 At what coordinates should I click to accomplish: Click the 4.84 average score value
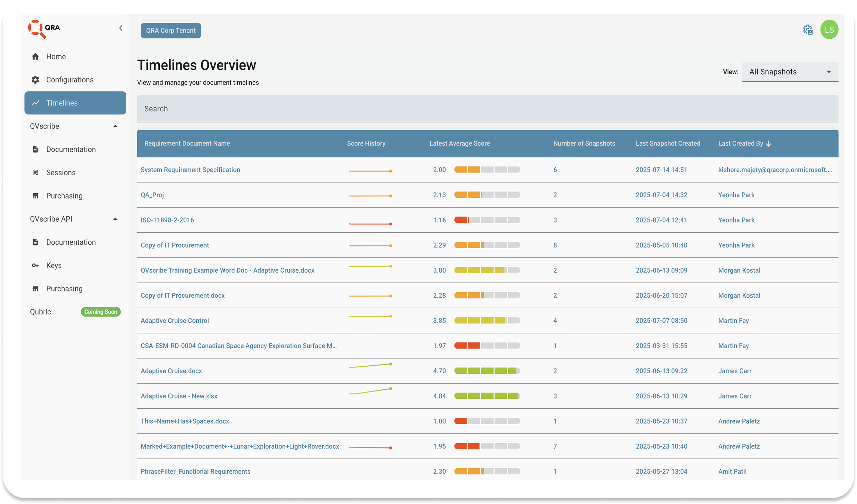[x=439, y=396]
